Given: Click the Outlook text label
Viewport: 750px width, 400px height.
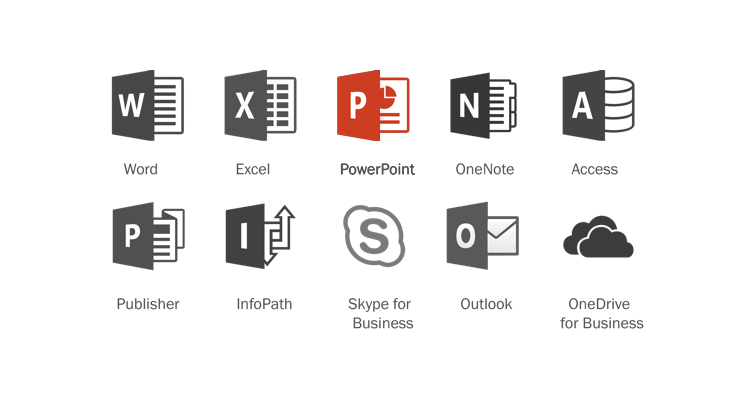Looking at the screenshot, I should [x=486, y=304].
